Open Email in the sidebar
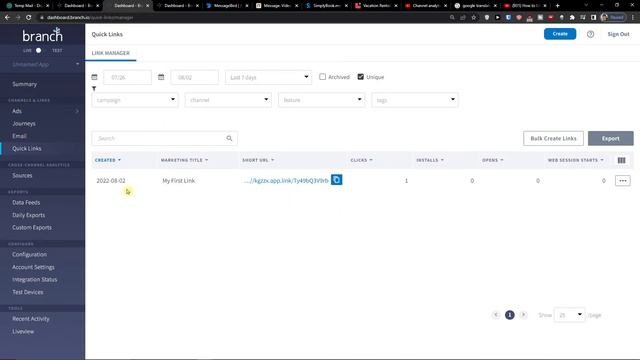 pyautogui.click(x=19, y=136)
